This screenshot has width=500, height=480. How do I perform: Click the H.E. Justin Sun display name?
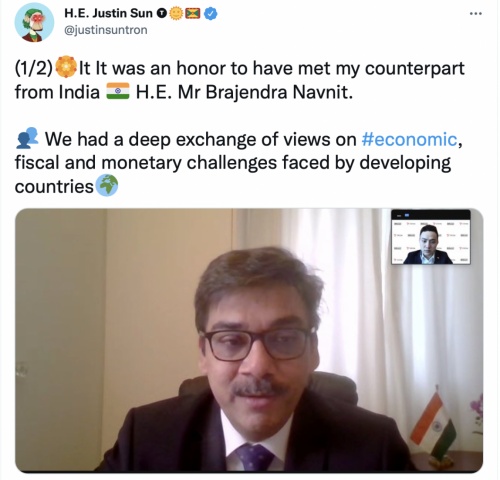click(108, 13)
